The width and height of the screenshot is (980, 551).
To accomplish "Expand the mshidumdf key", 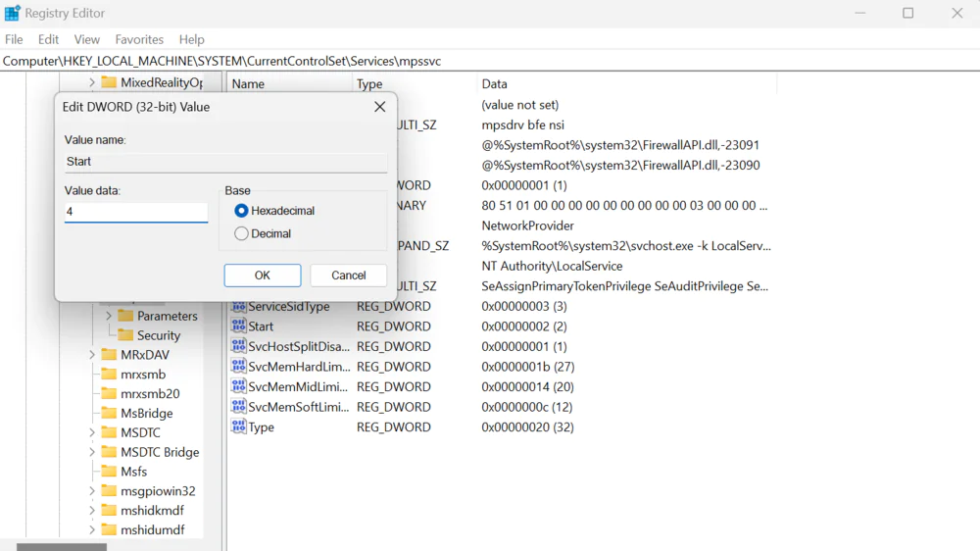I will coord(92,529).
